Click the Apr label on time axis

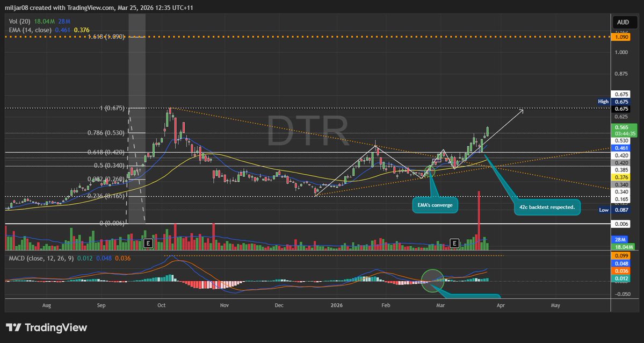coord(500,305)
